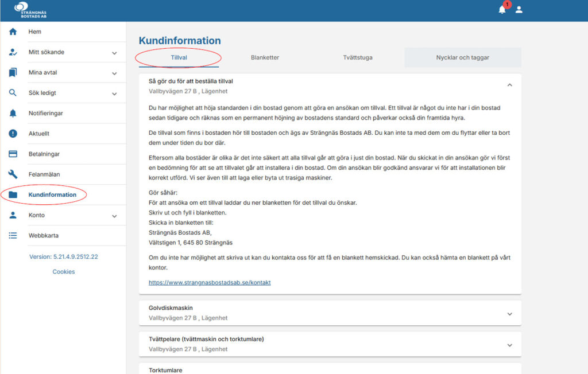The image size is (588, 374).
Task: Click the Mina avtal bookmark icon
Action: [x=13, y=72]
